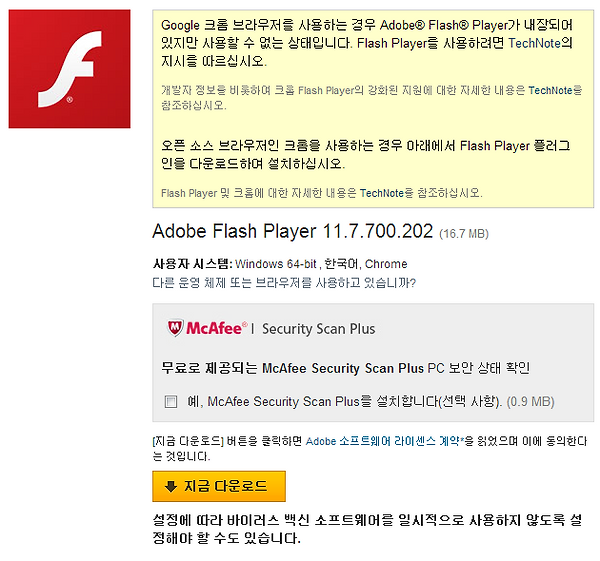Click the 'Adobe Flash Player 11.7.700.202' heading
Viewport: 600px width, 561px height.
tap(293, 231)
